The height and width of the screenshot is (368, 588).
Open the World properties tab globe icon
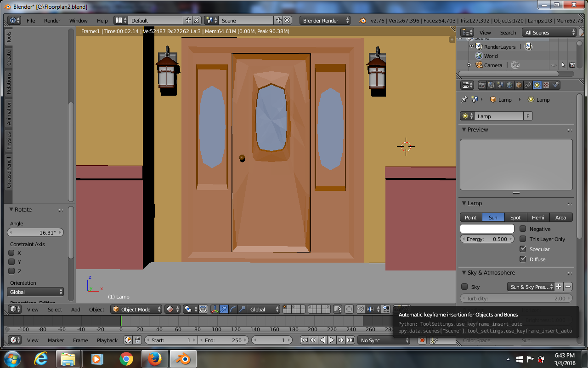(509, 85)
